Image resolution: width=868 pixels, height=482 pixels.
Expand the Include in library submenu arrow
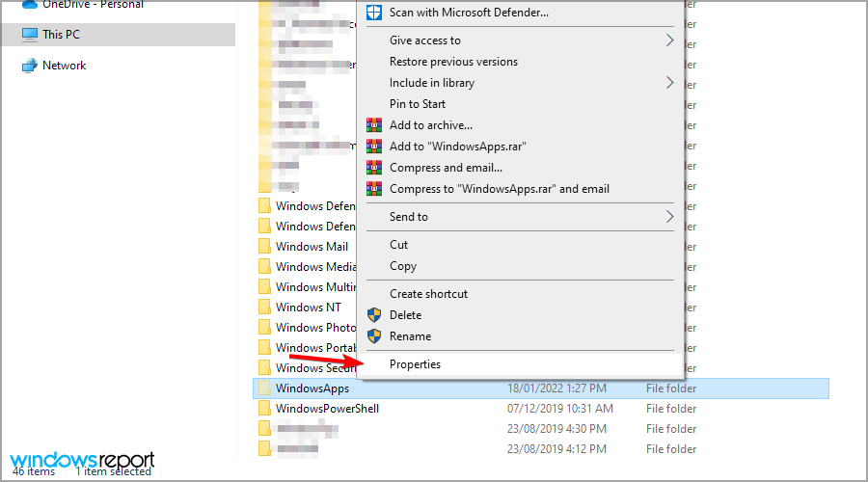(x=669, y=83)
